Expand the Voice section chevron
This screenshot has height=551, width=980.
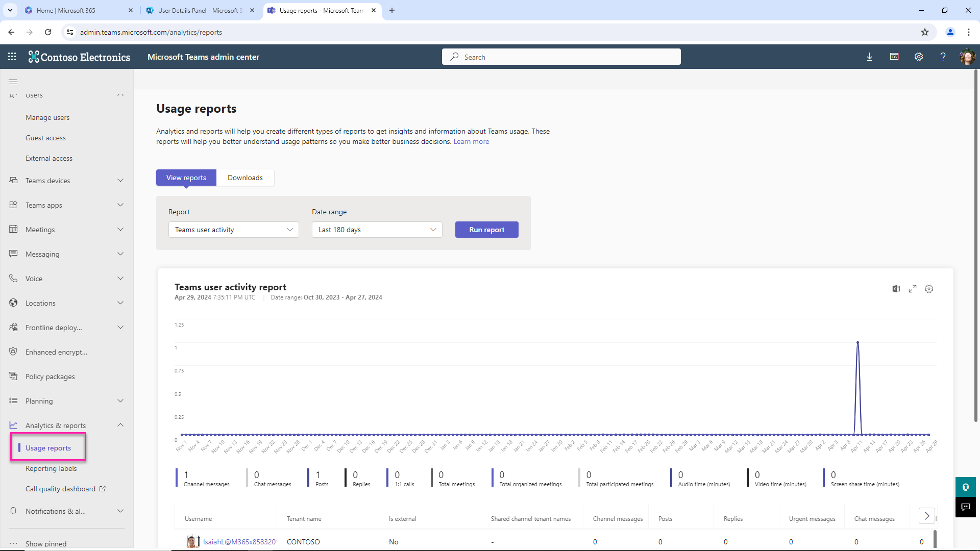(120, 279)
